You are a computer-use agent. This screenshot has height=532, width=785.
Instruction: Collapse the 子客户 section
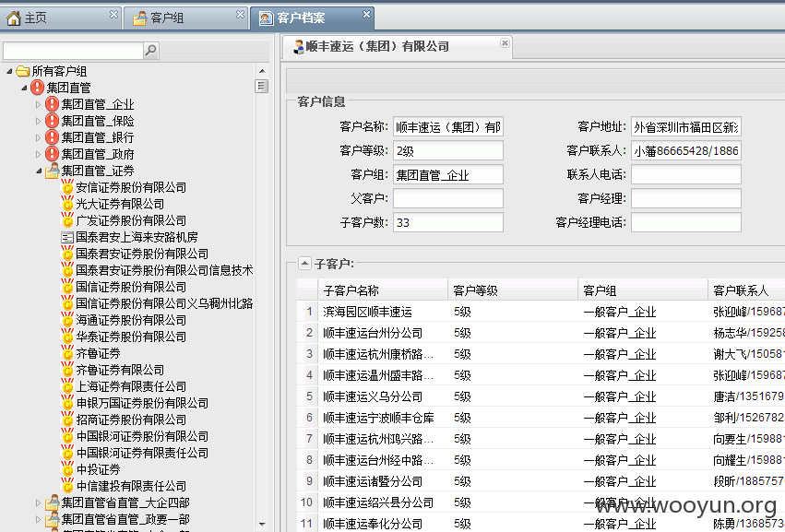click(304, 264)
